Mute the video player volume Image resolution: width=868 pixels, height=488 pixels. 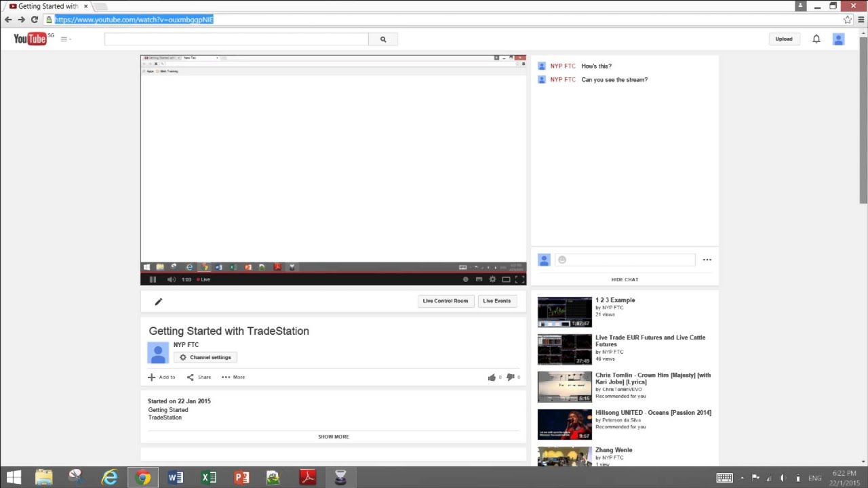point(171,279)
